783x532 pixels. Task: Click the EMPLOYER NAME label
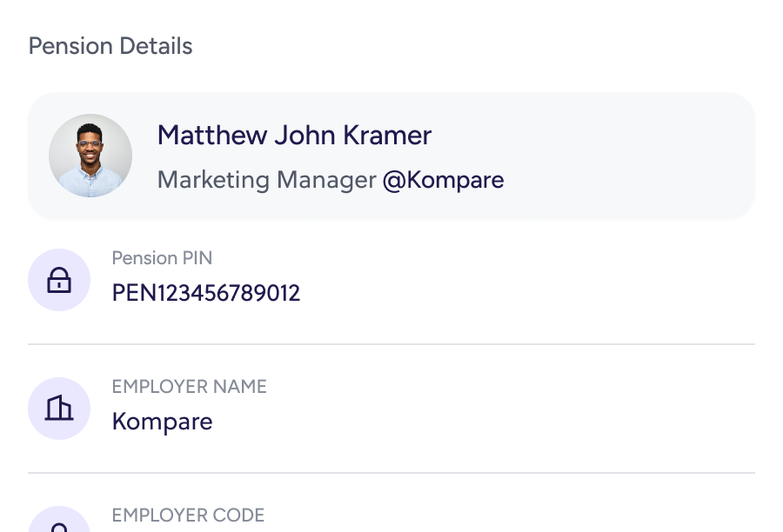coord(189,387)
